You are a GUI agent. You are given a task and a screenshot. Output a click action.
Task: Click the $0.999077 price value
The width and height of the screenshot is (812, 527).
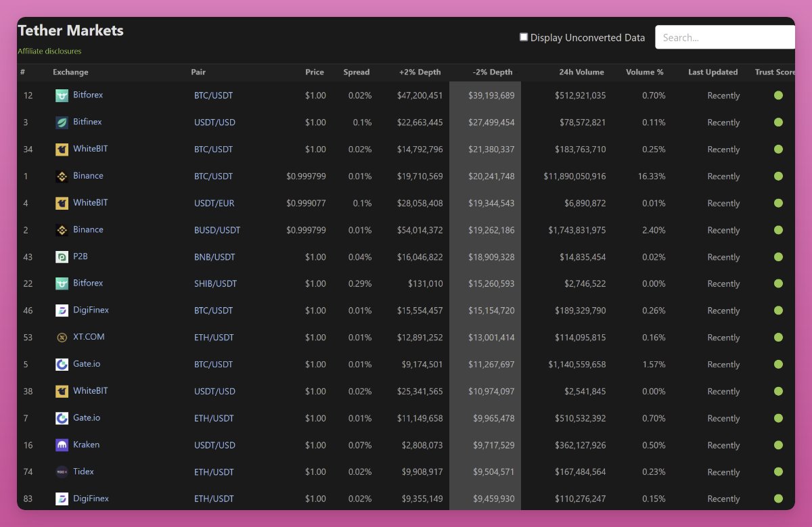[x=306, y=203]
